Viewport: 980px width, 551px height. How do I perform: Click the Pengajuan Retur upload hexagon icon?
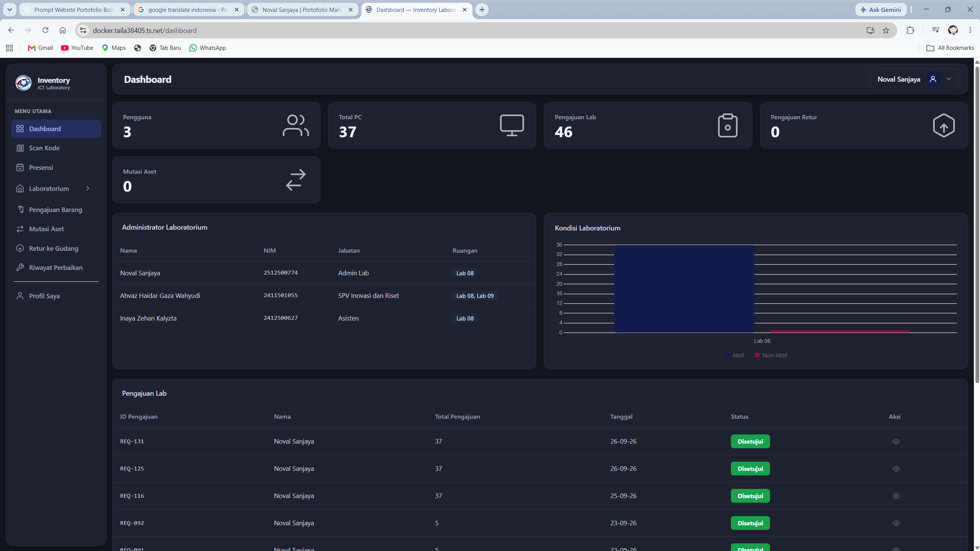click(x=944, y=125)
